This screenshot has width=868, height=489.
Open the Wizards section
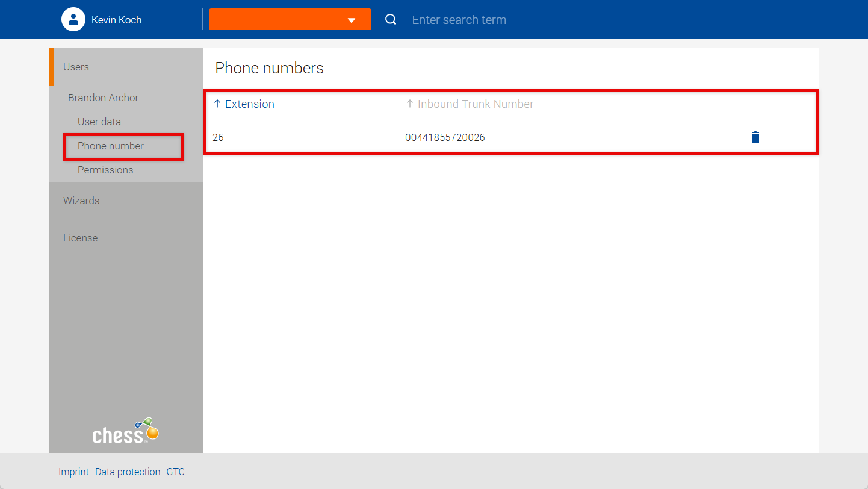[81, 201]
